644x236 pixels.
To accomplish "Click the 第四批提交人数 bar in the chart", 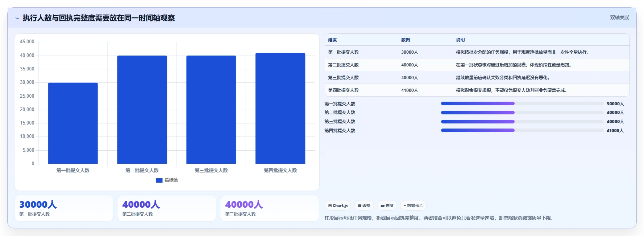I will pyautogui.click(x=281, y=108).
